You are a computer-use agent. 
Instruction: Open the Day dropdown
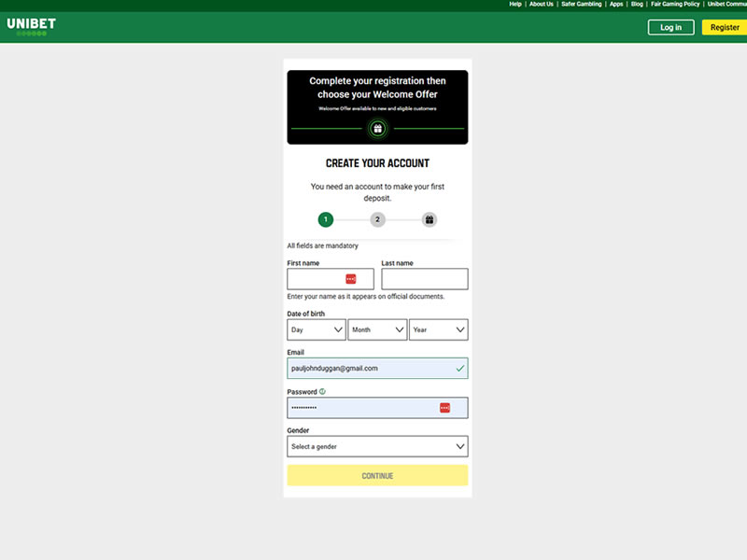(x=316, y=329)
